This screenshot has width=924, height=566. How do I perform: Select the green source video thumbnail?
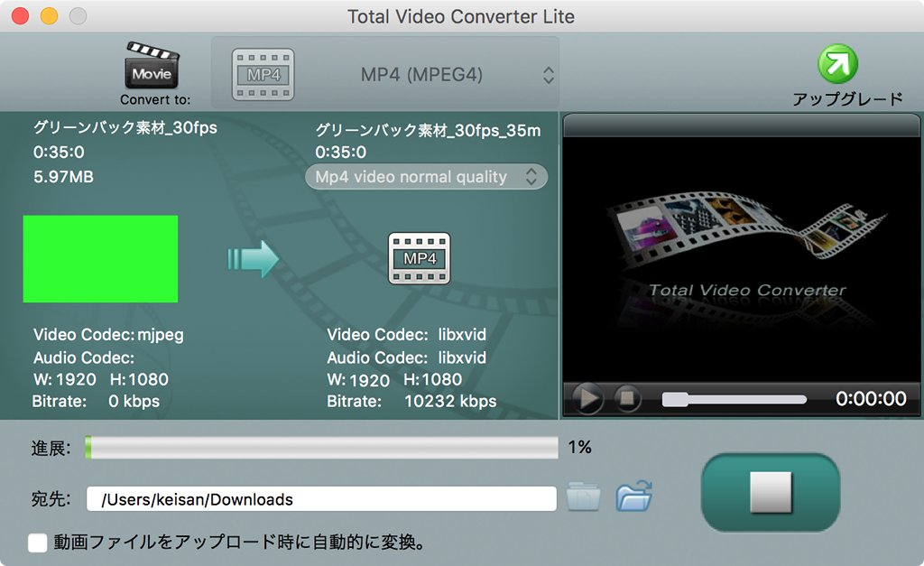[x=100, y=259]
